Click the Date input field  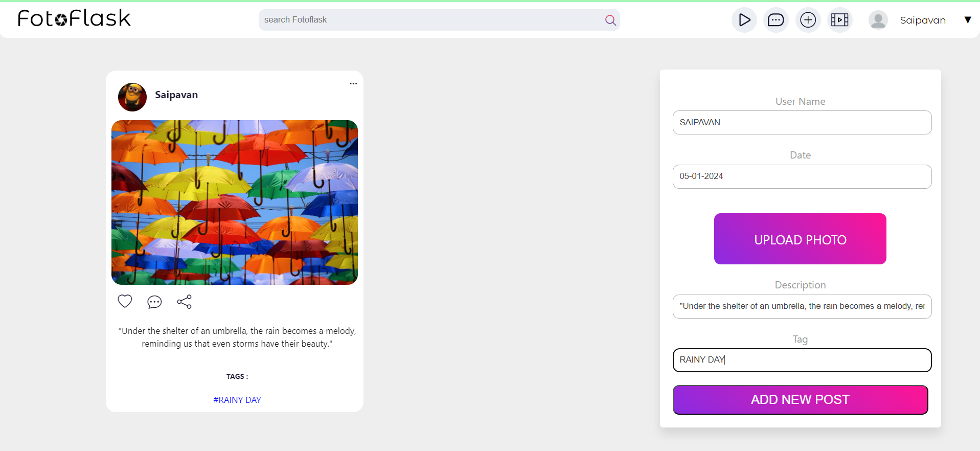click(802, 176)
